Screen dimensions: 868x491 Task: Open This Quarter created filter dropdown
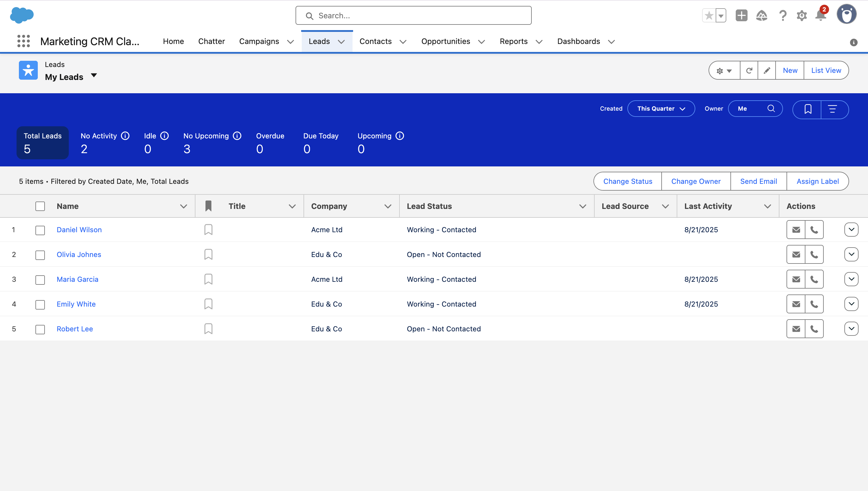click(x=661, y=109)
